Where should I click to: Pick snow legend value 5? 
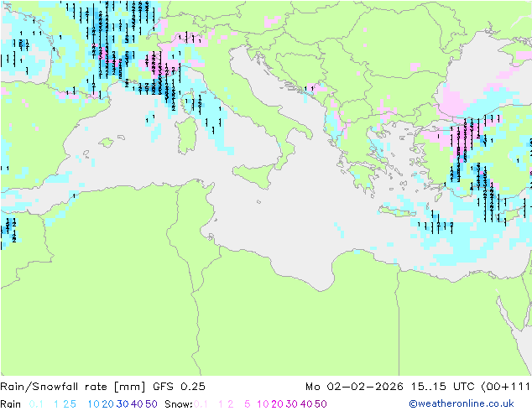[x=248, y=404]
